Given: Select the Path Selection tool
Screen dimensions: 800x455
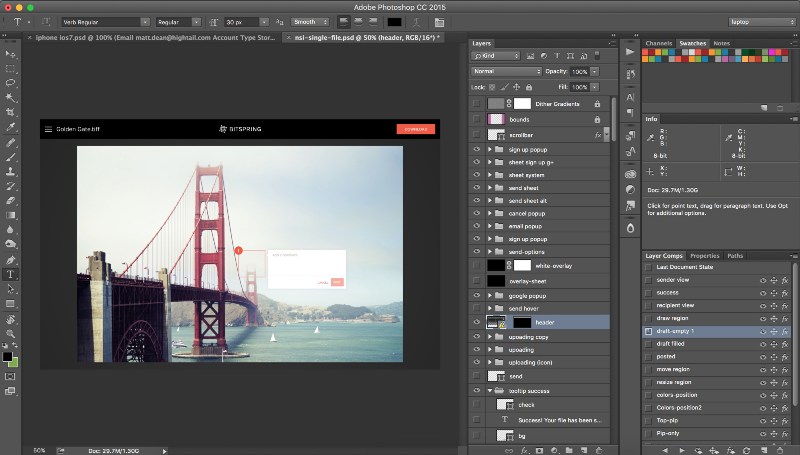Looking at the screenshot, I should pyautogui.click(x=10, y=289).
